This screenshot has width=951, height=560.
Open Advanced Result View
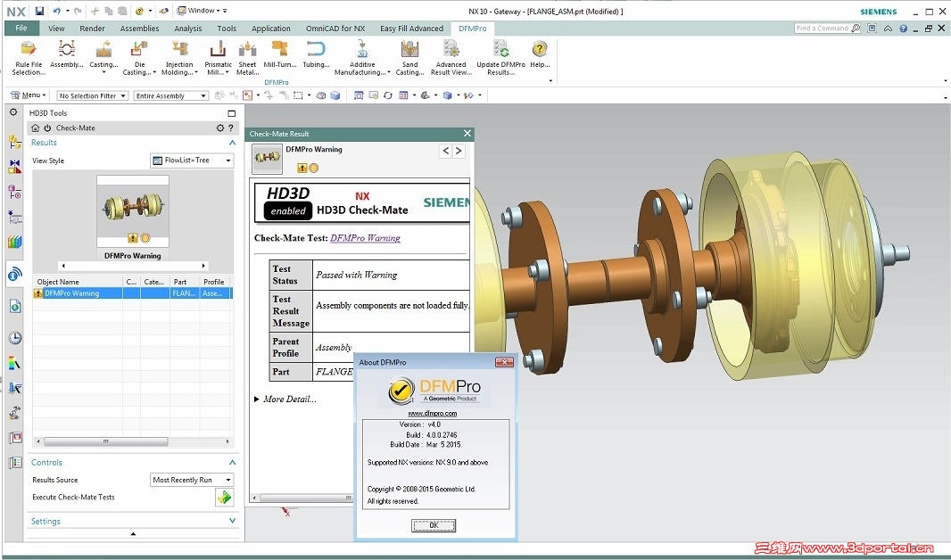tap(451, 58)
